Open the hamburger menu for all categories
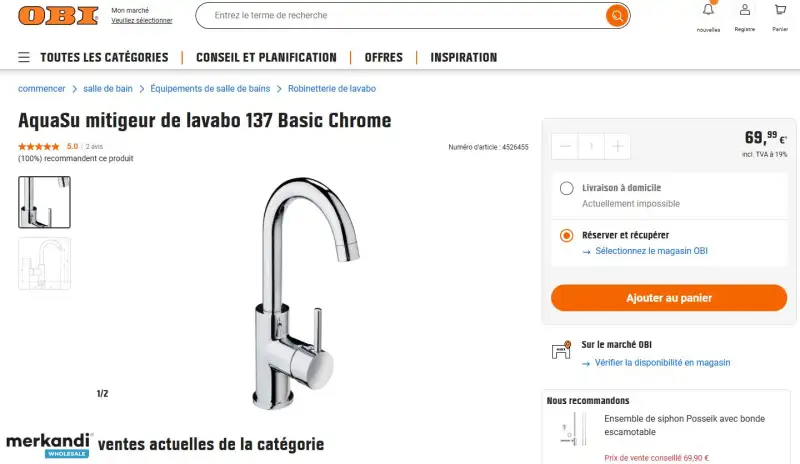The width and height of the screenshot is (800, 464). pos(24,57)
